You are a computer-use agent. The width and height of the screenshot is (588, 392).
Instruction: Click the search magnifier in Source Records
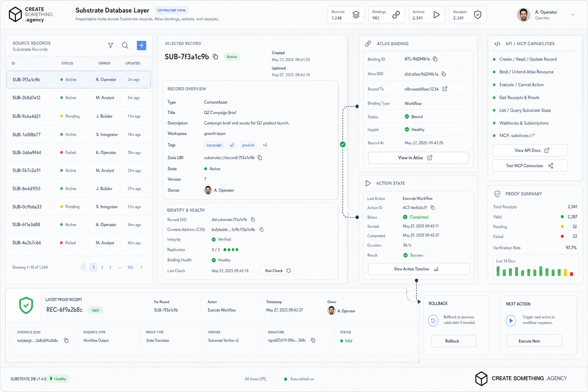[x=125, y=46]
